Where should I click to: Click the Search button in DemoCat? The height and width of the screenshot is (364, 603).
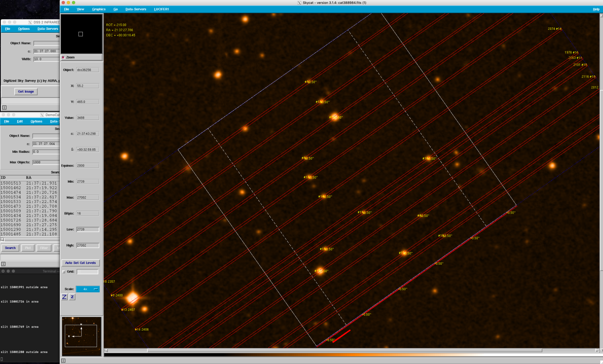(x=10, y=248)
